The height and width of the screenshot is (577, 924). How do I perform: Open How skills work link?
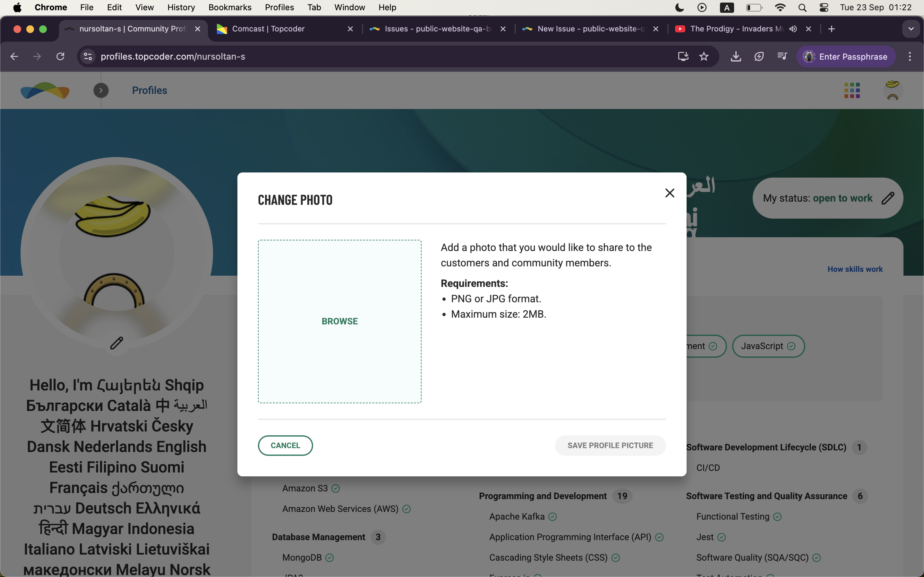(x=855, y=269)
